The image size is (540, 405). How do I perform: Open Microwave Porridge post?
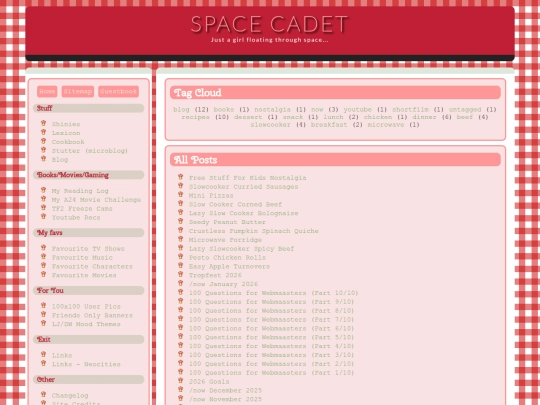pos(225,240)
